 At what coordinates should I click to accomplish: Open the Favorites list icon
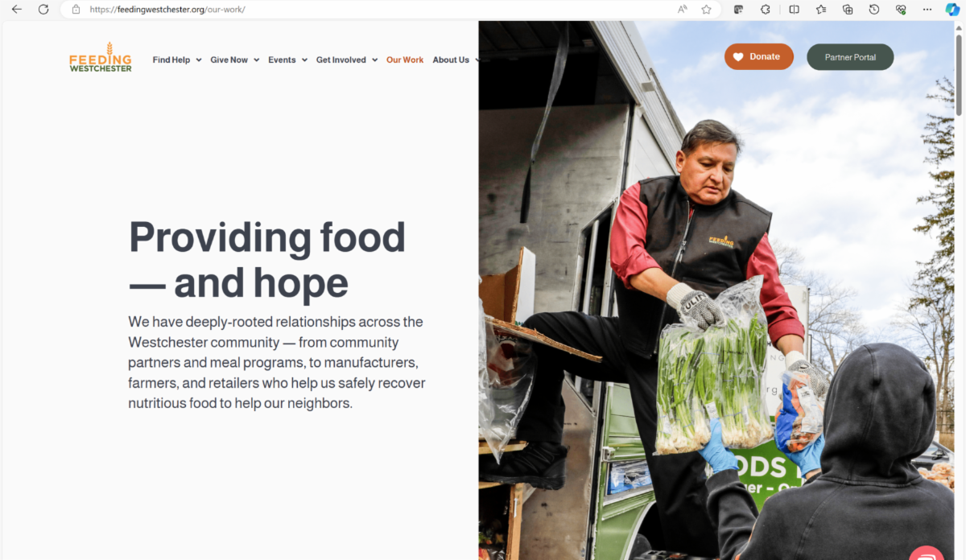pyautogui.click(x=821, y=10)
